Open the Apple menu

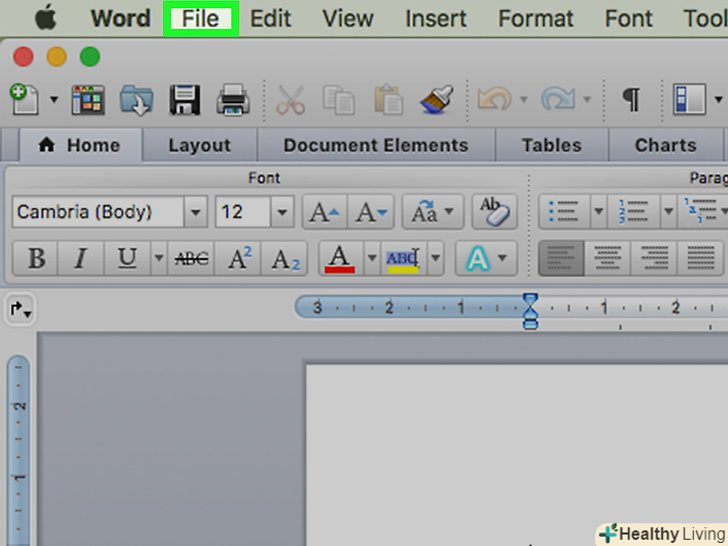pyautogui.click(x=46, y=19)
